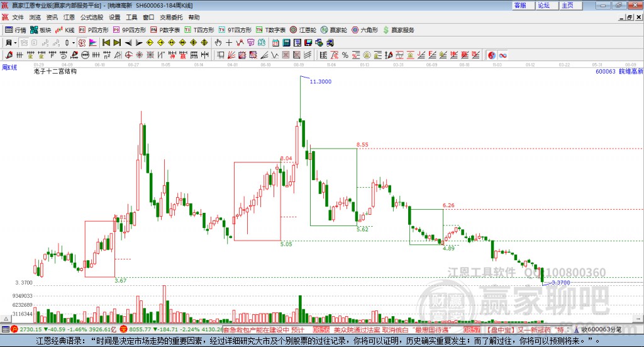This screenshot has width=644, height=347.
Task: Click the 主页 homepage button
Action: (570, 5)
